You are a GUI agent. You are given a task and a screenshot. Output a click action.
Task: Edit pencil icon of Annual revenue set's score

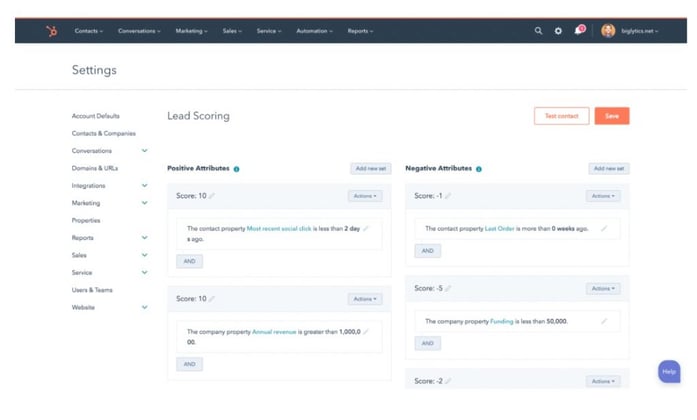click(212, 299)
